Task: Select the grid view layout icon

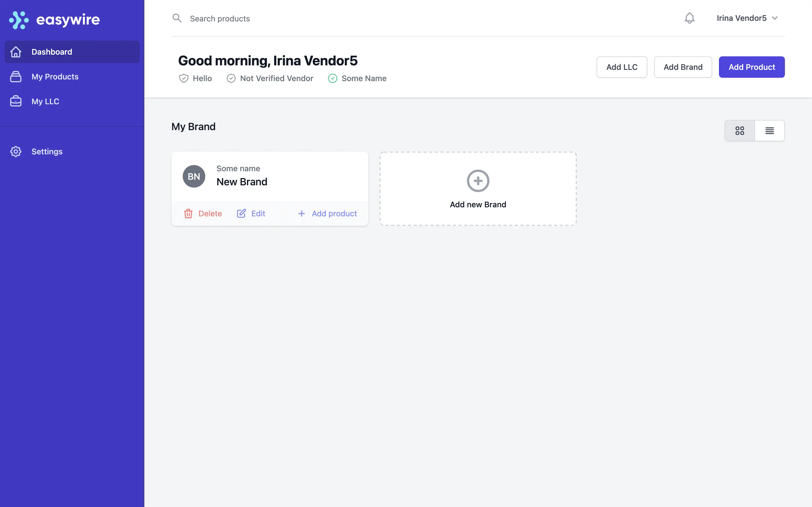Action: tap(740, 130)
